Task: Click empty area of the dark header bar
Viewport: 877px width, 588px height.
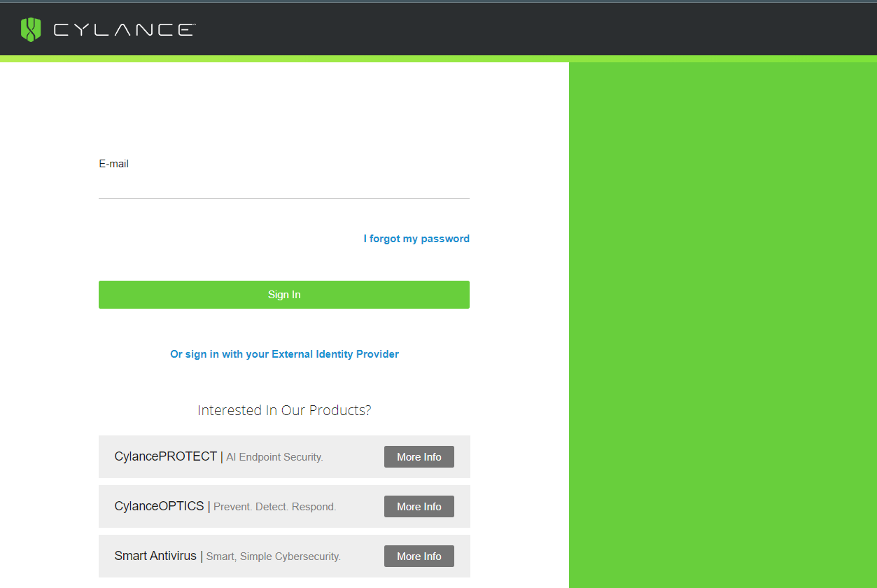Action: pyautogui.click(x=532, y=29)
